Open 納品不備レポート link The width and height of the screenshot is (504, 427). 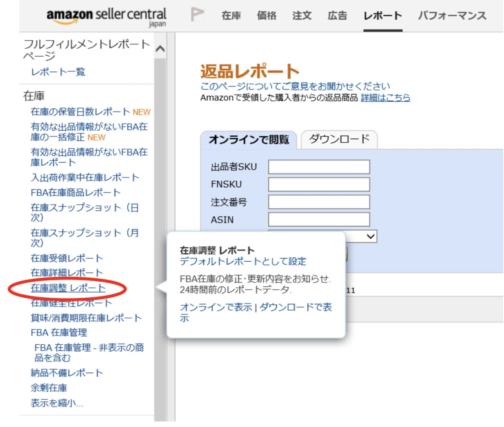click(67, 373)
